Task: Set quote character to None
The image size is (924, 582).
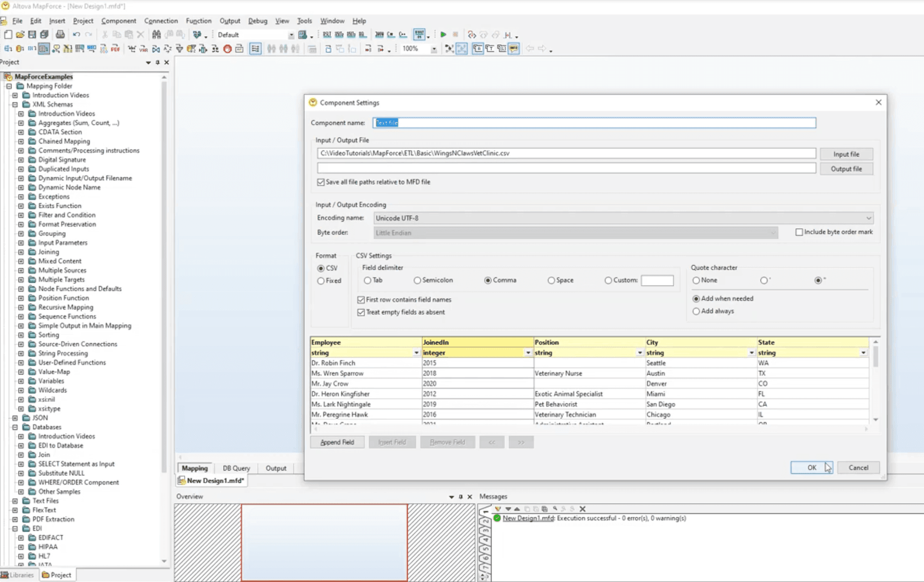Action: [696, 280]
